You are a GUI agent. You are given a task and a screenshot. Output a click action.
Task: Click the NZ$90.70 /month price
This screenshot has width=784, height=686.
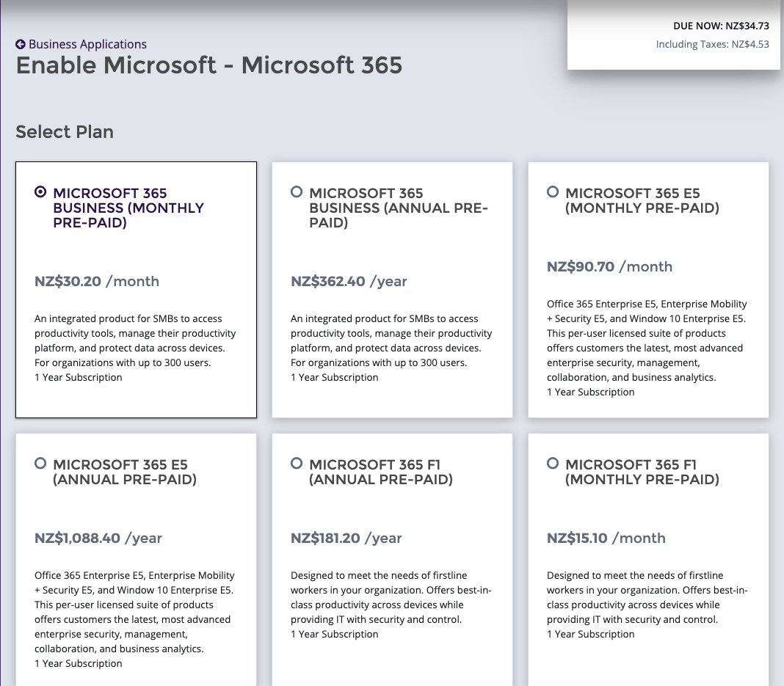(609, 267)
